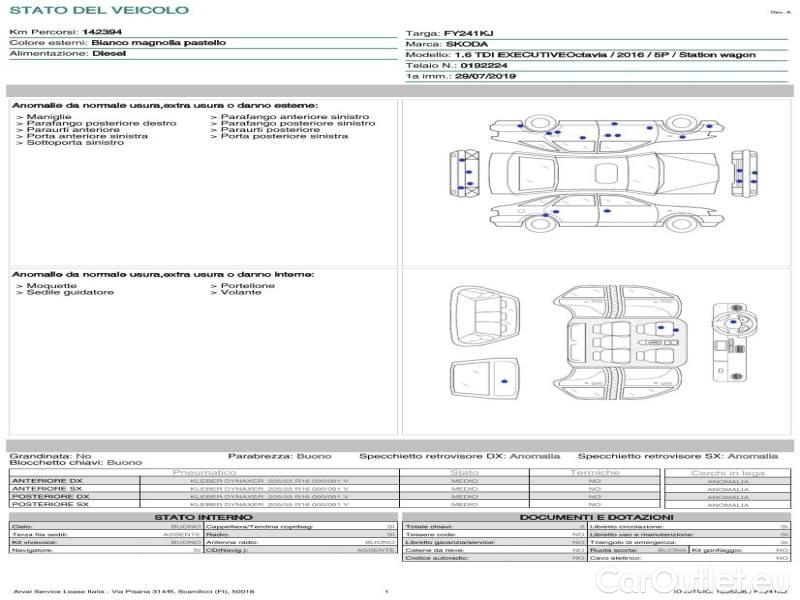Screen dimensions: 800x600
Task: Click the 'DOCUMENTI E DOTAZIONI' section header
Action: pyautogui.click(x=596, y=517)
